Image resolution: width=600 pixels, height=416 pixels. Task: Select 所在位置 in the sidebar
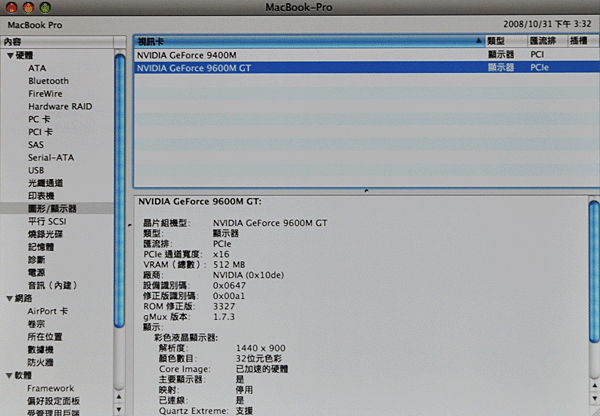click(x=45, y=337)
